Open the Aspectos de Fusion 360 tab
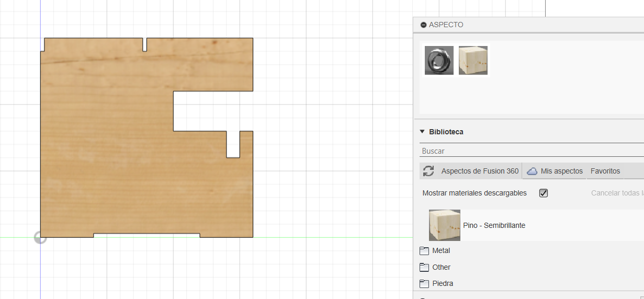Viewport: 644px width, 299px height. coord(480,171)
